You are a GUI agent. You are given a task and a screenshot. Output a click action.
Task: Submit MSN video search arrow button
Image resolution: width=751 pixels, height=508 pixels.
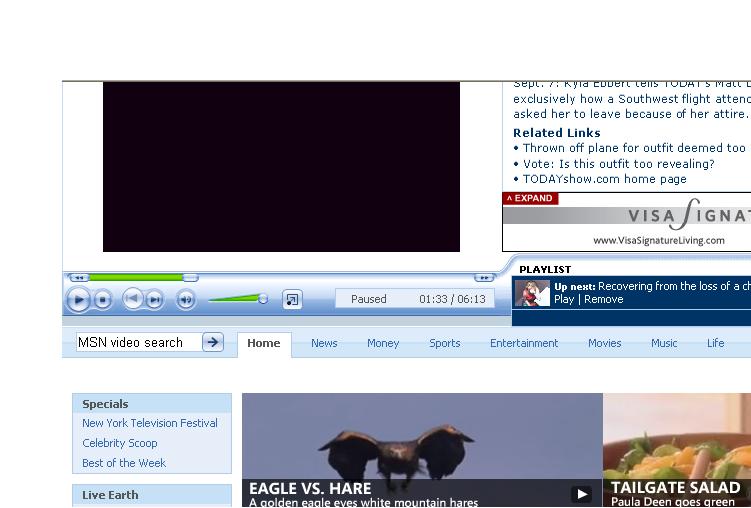[x=213, y=342]
